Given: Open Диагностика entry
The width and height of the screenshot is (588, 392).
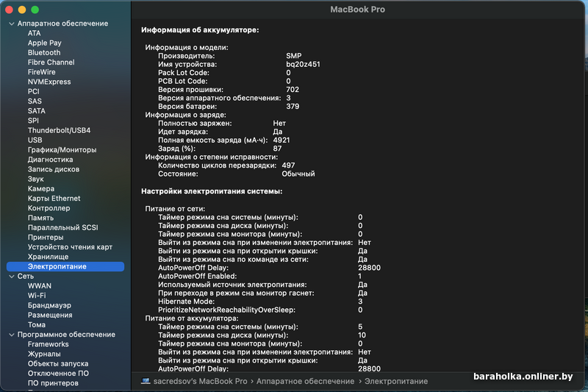Looking at the screenshot, I should coord(50,160).
